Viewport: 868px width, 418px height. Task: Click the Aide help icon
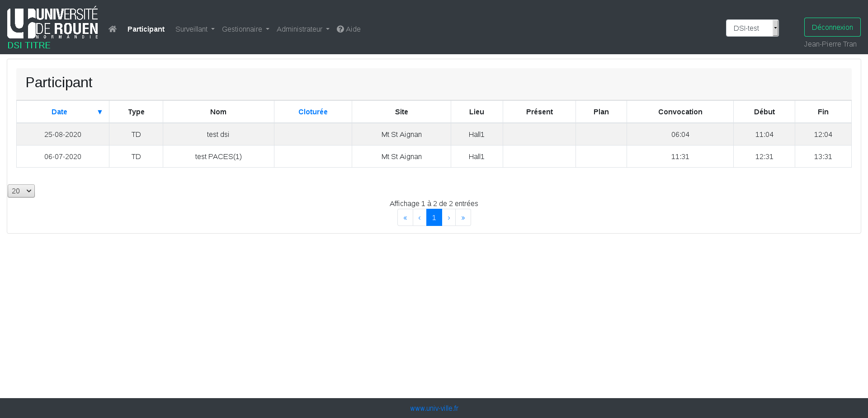coord(340,29)
